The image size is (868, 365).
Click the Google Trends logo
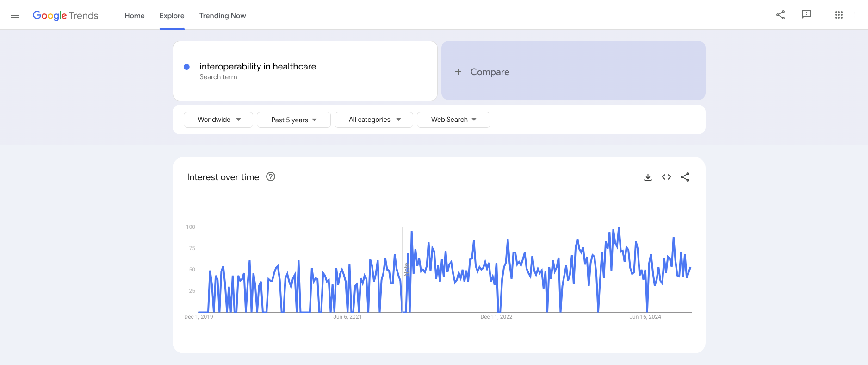pos(65,15)
